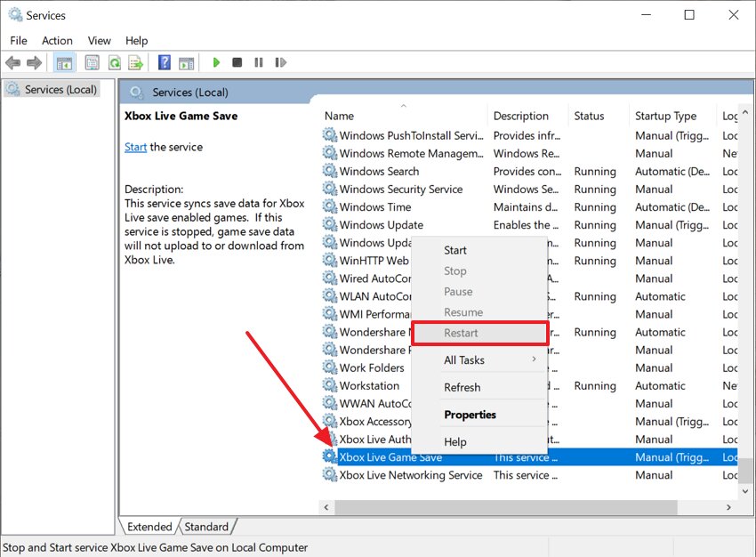Click the Export List toolbar icon

tap(136, 62)
